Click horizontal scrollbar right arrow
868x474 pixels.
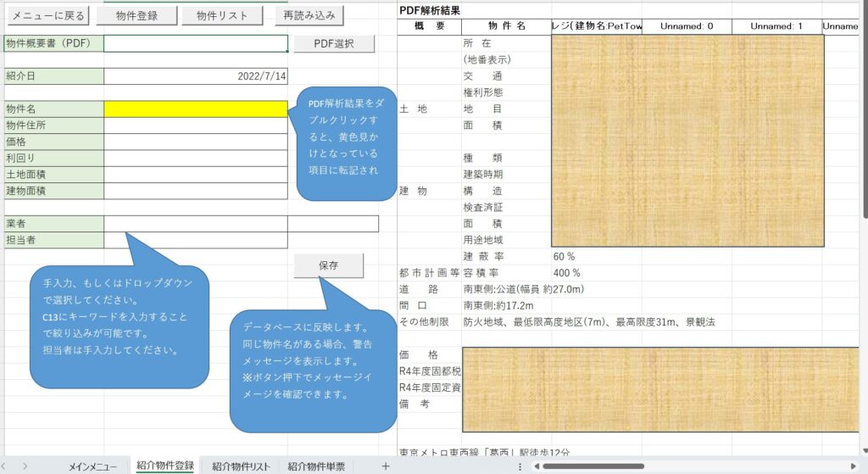(x=853, y=466)
